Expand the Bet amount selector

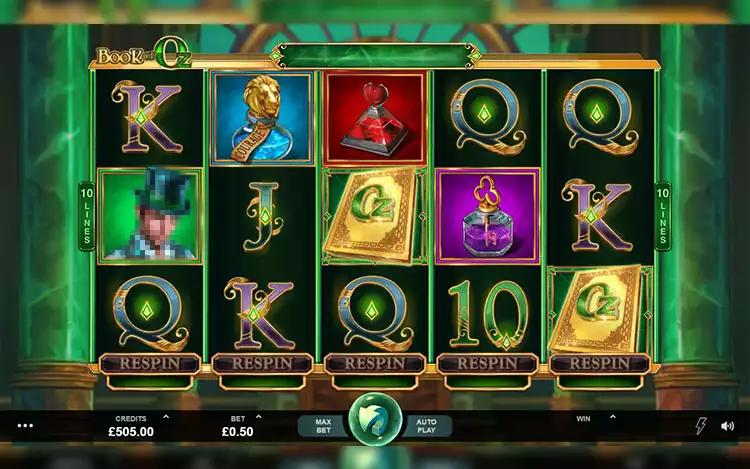coord(258,417)
